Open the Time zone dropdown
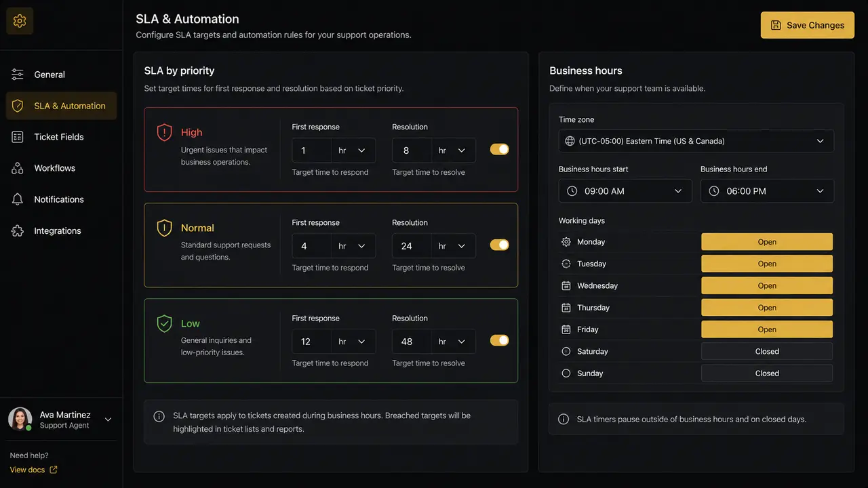This screenshot has width=868, height=488. 696,141
